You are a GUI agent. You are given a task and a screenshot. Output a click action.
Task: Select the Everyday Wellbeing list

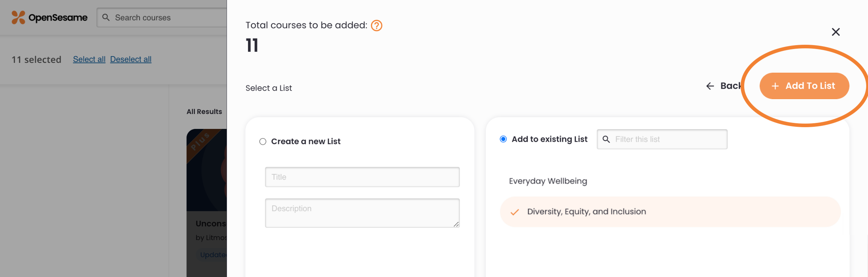click(547, 181)
